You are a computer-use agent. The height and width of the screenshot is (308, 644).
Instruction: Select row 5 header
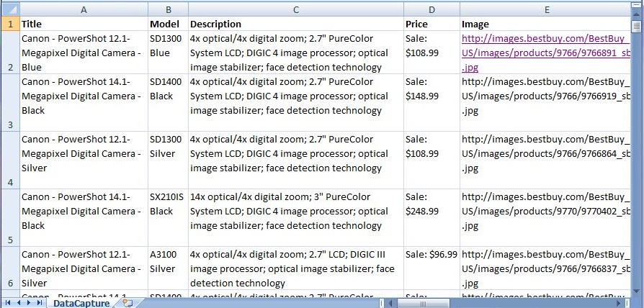click(x=9, y=218)
